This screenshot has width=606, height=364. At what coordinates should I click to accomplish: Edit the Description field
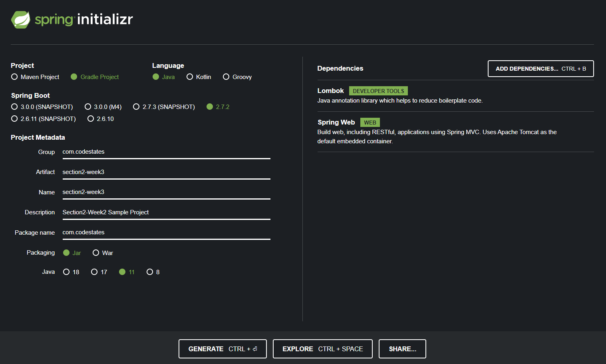coord(167,212)
